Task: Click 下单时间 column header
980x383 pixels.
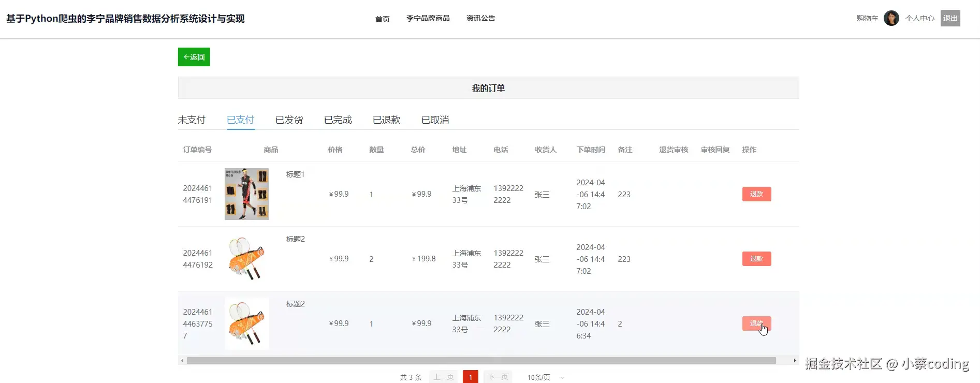Action: click(x=591, y=150)
